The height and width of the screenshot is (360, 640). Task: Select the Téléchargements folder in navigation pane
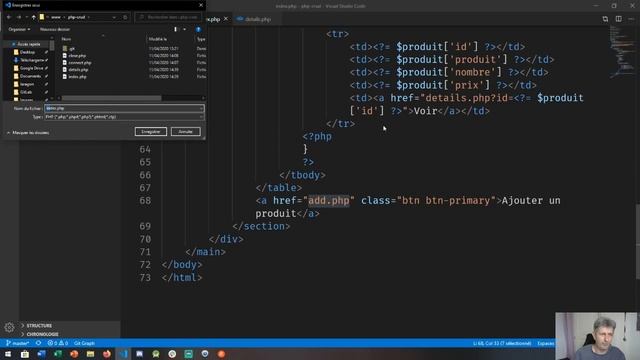31,60
